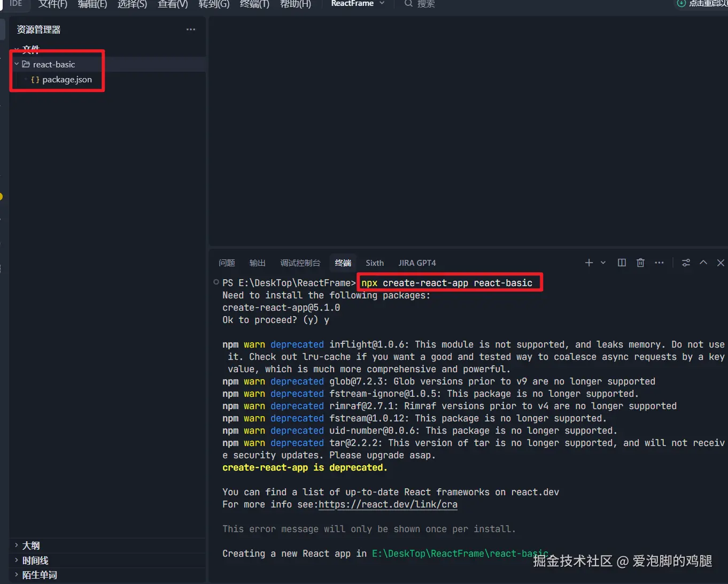Select react-basic folder icon
This screenshot has height=584, width=728.
(x=26, y=64)
